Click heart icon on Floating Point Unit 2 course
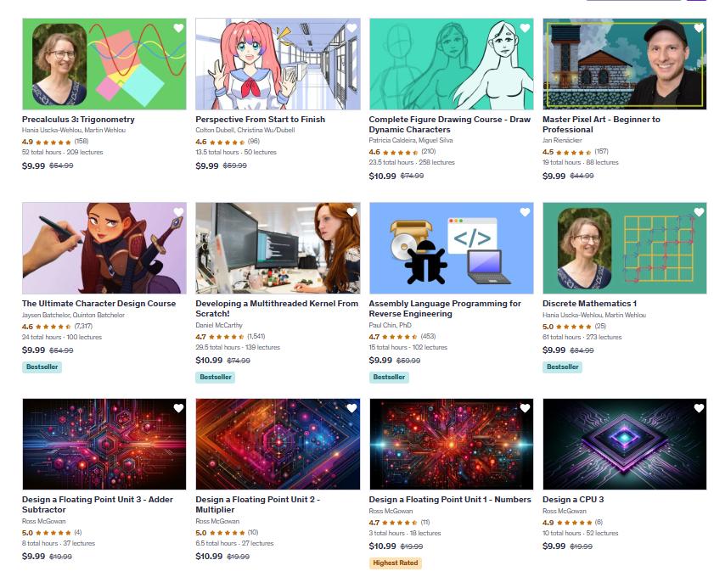714x588 pixels. [352, 408]
